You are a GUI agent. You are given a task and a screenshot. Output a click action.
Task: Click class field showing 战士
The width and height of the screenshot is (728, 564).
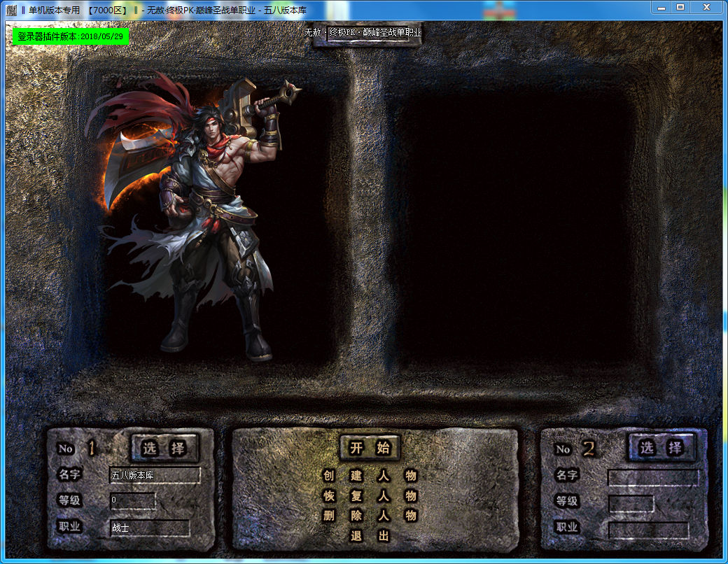(150, 528)
